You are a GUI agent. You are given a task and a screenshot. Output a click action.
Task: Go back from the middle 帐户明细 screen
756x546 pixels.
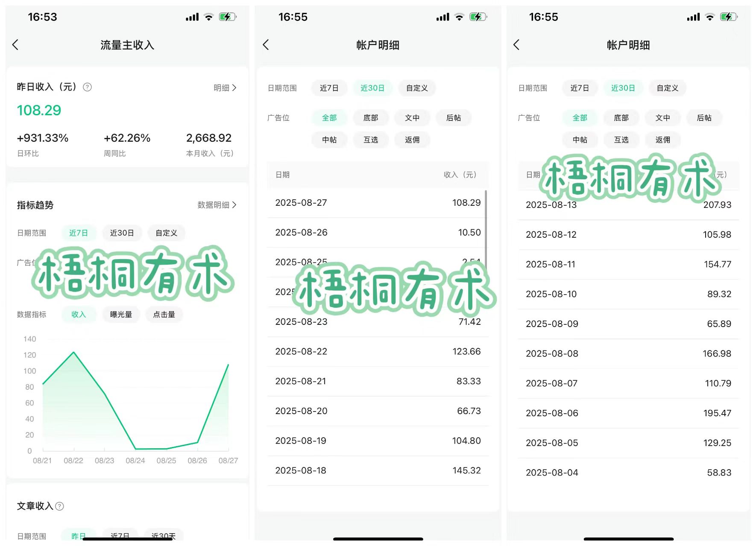point(266,45)
